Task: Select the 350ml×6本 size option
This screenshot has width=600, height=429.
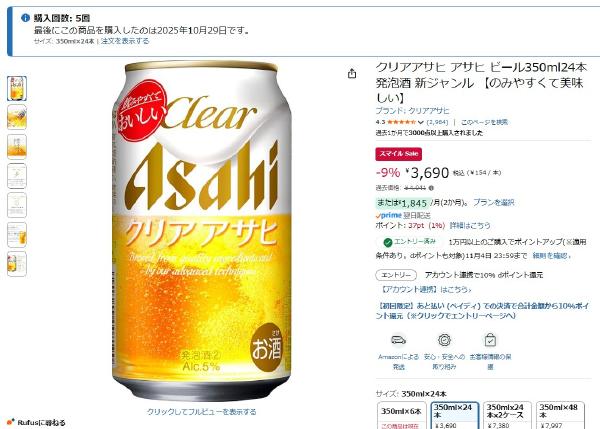Action: coord(401,415)
